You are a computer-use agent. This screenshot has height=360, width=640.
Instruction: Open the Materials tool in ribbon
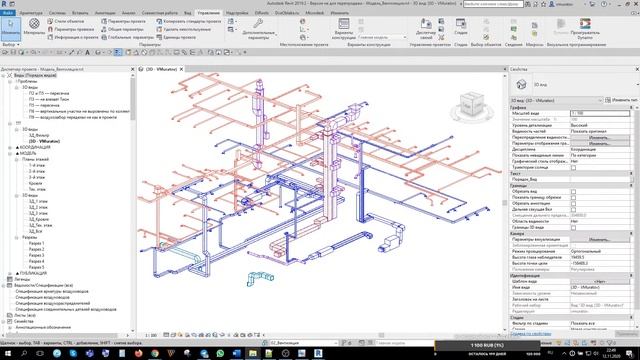coord(34,27)
